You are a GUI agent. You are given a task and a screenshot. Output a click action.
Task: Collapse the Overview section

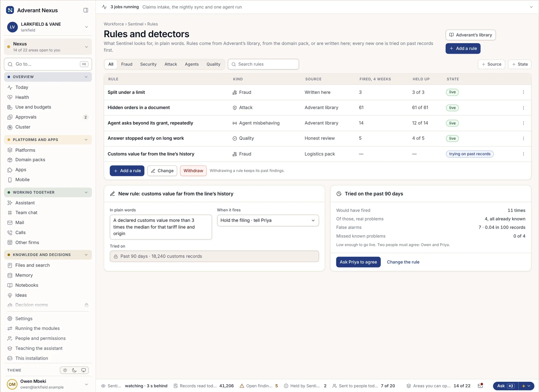pyautogui.click(x=48, y=77)
